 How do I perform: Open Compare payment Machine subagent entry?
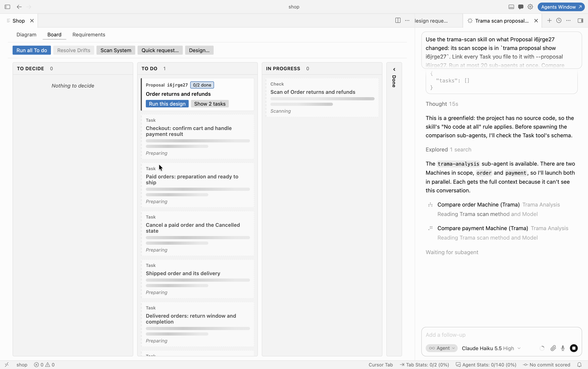(499, 233)
